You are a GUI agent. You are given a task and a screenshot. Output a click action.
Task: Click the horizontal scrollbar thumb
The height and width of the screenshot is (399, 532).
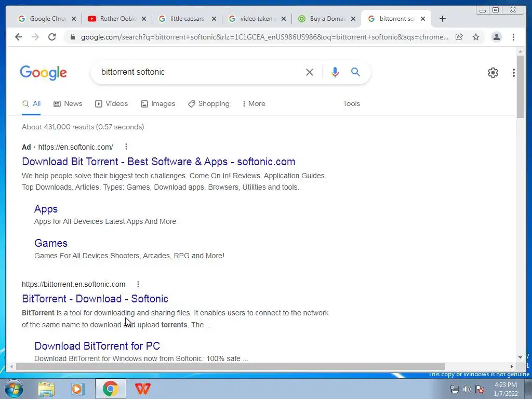(x=230, y=366)
